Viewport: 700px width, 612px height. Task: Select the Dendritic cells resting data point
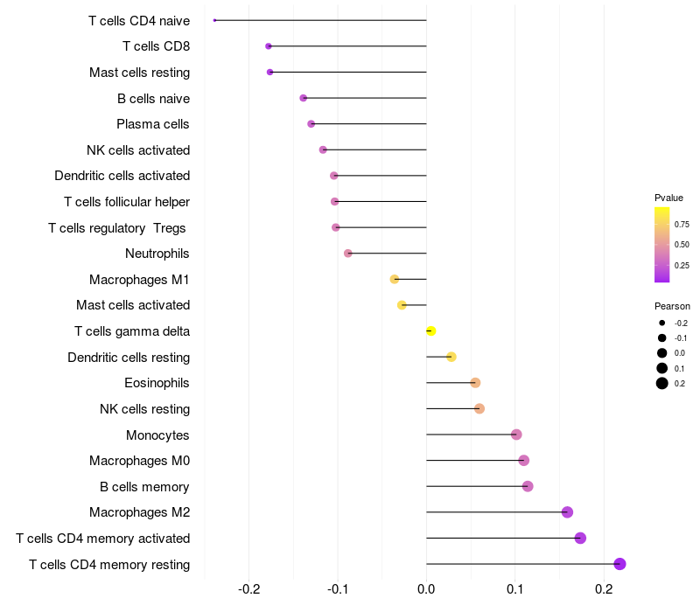coord(451,357)
